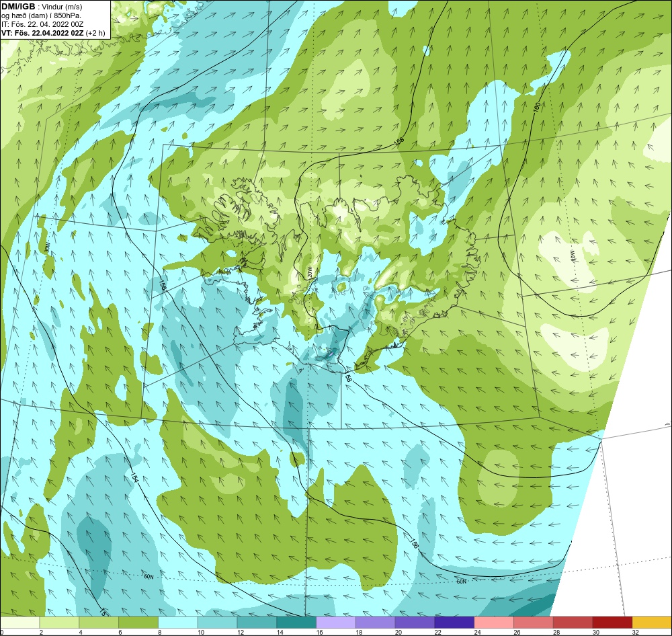
Task: Select the 2–4 m/s light green swatch
Action: [59, 623]
